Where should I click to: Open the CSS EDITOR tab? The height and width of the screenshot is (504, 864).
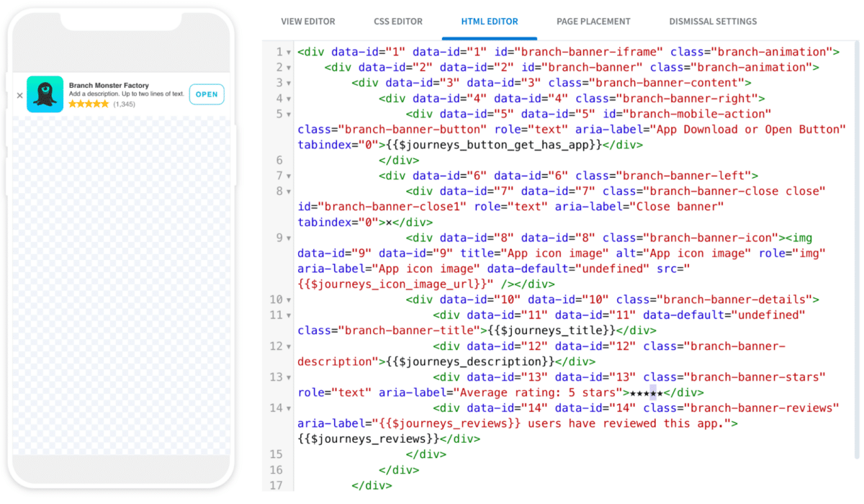coord(398,22)
